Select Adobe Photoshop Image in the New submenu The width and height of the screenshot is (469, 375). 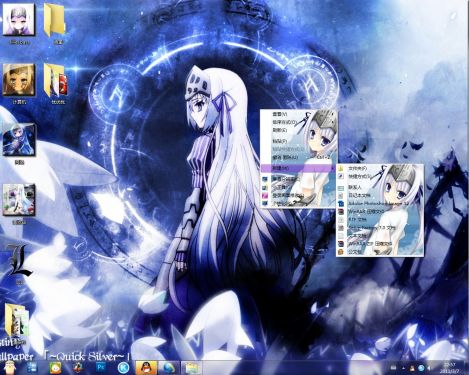380,203
